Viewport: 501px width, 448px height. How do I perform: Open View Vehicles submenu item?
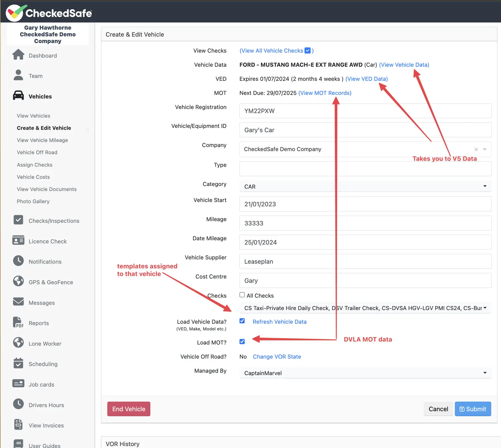point(33,116)
